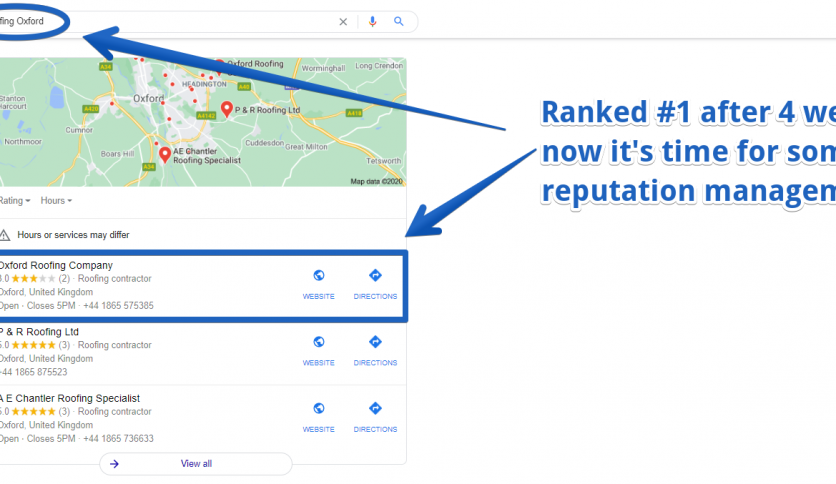Click 'Open · Closes 5PM' for A E Chantler

point(38,439)
